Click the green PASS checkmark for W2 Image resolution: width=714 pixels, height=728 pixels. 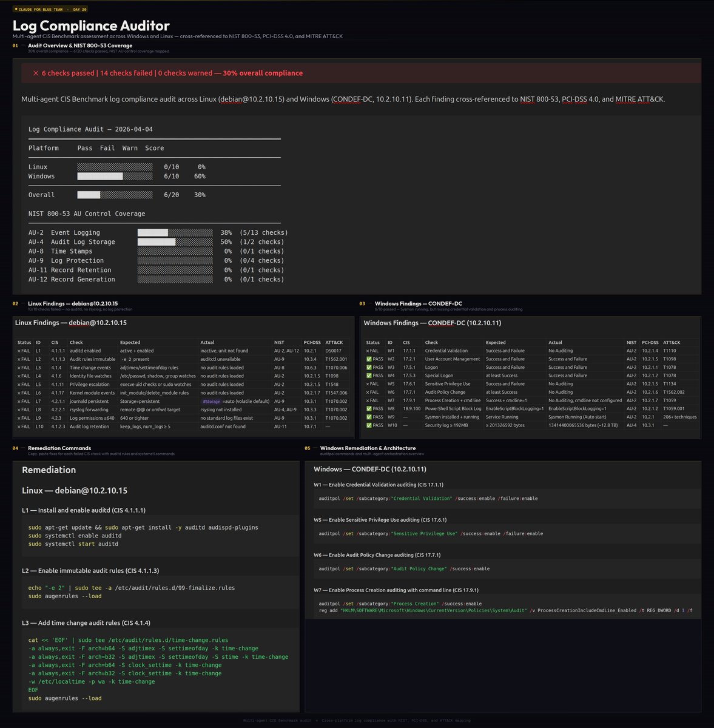369,359
